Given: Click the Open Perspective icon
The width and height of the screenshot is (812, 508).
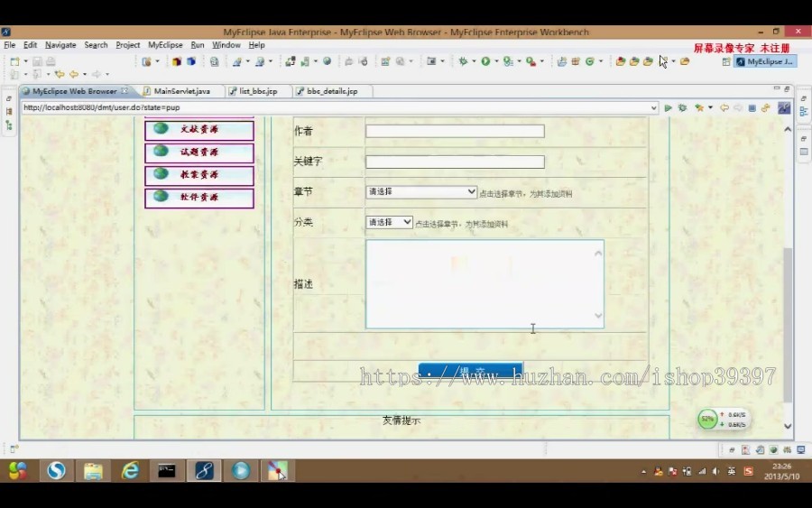Looking at the screenshot, I should tap(726, 61).
